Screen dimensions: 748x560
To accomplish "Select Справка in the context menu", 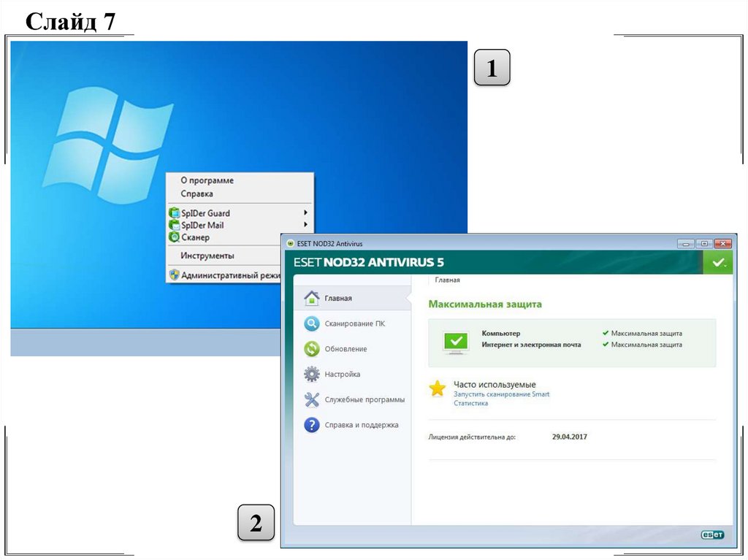I will (x=196, y=193).
